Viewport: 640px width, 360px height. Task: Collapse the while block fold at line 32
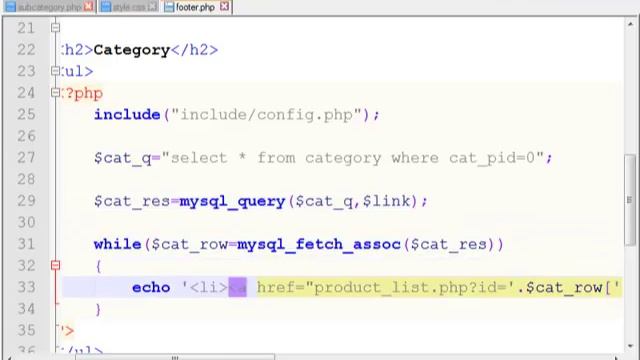[56, 266]
